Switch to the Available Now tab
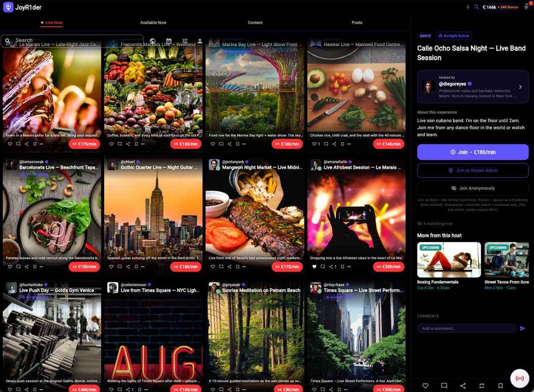The image size is (534, 392). coord(153,23)
